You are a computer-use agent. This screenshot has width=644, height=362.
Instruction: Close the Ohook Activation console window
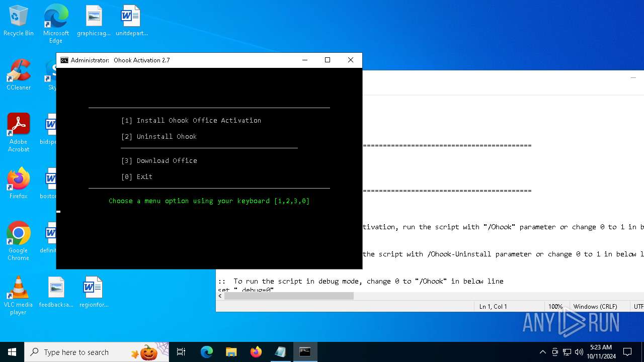351,60
